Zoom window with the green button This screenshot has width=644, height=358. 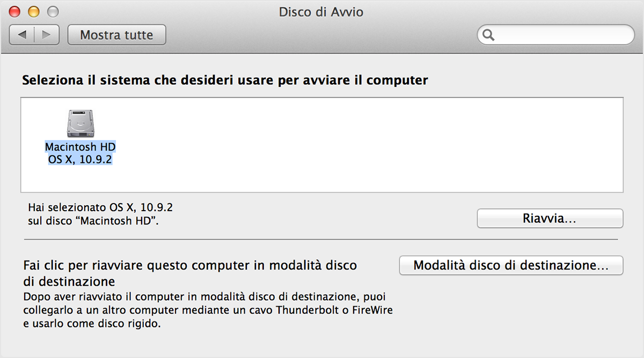pos(53,11)
